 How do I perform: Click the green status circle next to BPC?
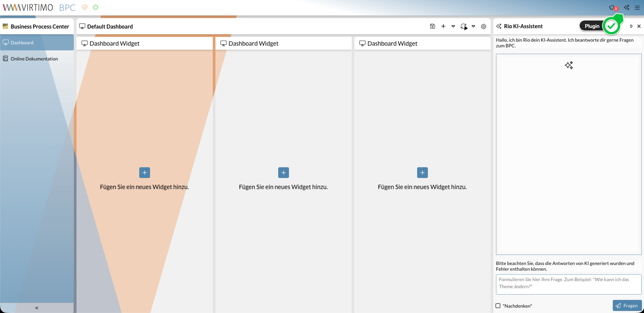[95, 8]
